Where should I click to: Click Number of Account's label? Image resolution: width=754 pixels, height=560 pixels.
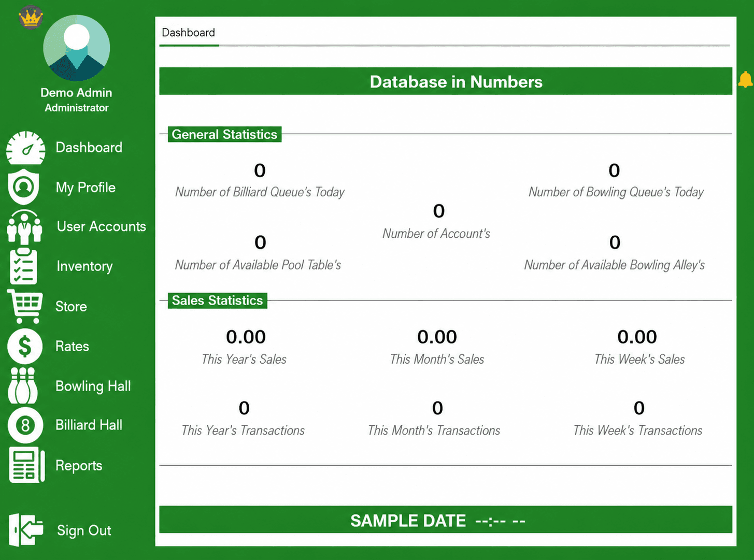[x=436, y=234]
